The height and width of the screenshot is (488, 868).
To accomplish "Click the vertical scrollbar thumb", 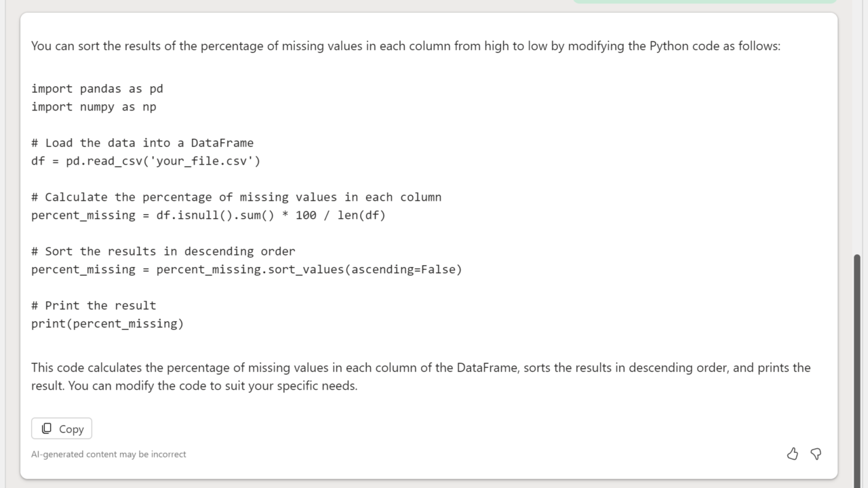I will tap(857, 366).
